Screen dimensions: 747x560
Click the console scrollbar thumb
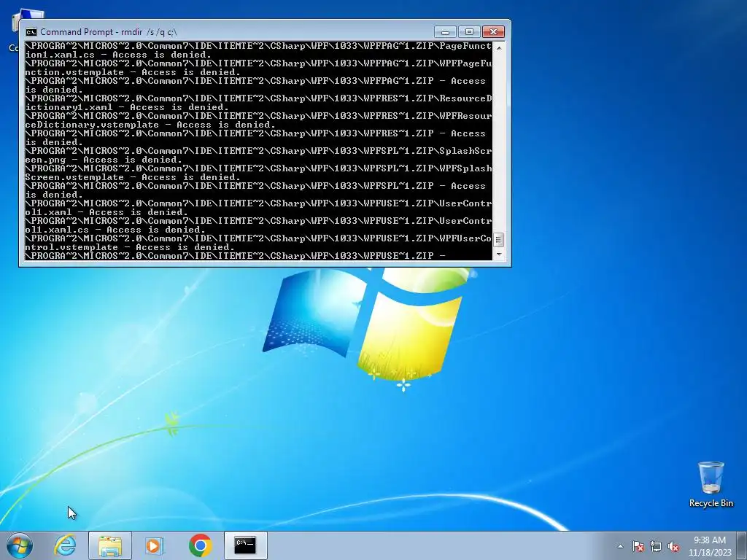pos(499,240)
